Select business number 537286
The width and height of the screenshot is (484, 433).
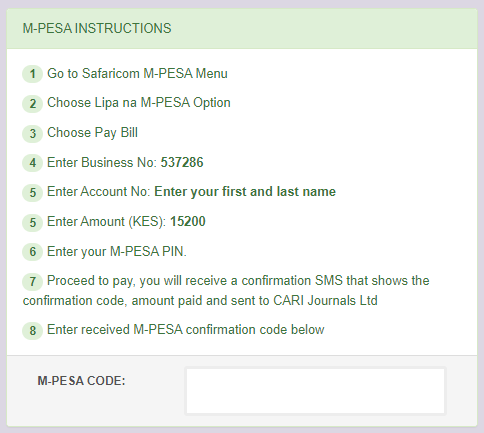pos(182,163)
